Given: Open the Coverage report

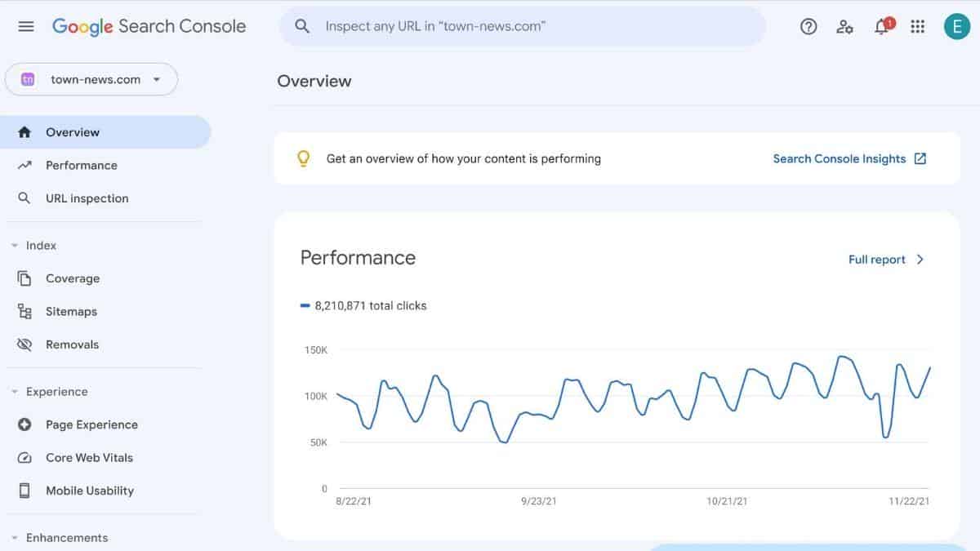Looking at the screenshot, I should tap(72, 278).
